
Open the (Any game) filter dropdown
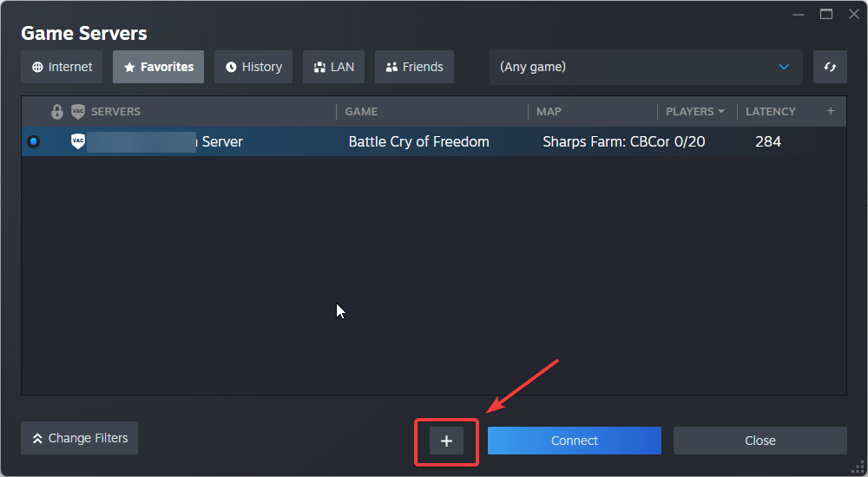coord(645,67)
